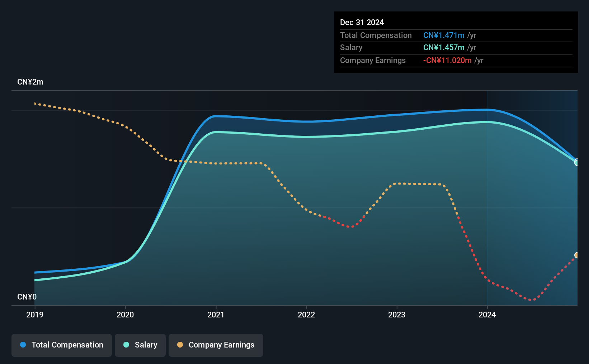Click the CN¥1.471m total compensation value
This screenshot has height=364, width=589.
[444, 35]
